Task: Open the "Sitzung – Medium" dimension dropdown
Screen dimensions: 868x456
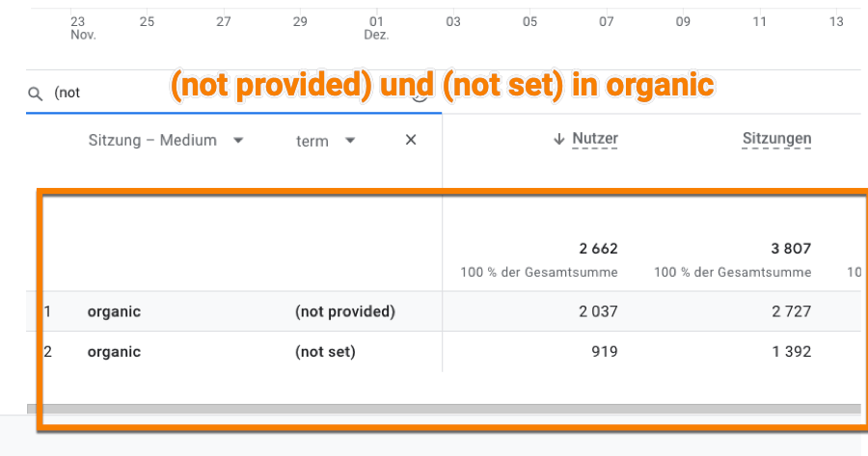Action: coord(166,141)
